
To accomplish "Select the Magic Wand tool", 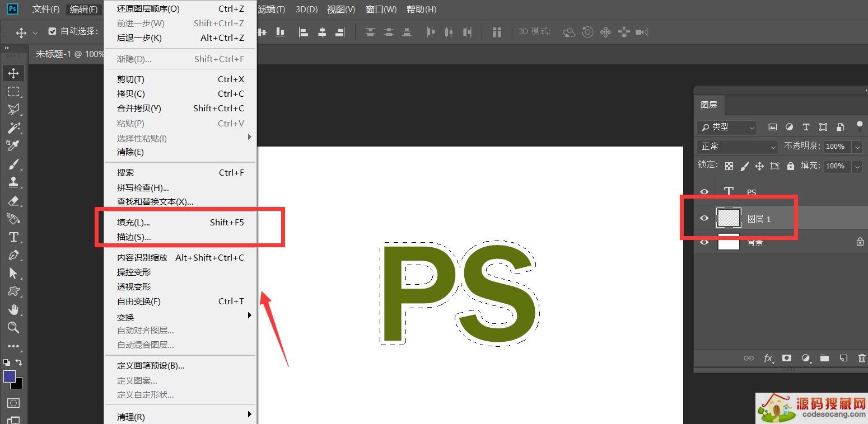I will point(13,128).
